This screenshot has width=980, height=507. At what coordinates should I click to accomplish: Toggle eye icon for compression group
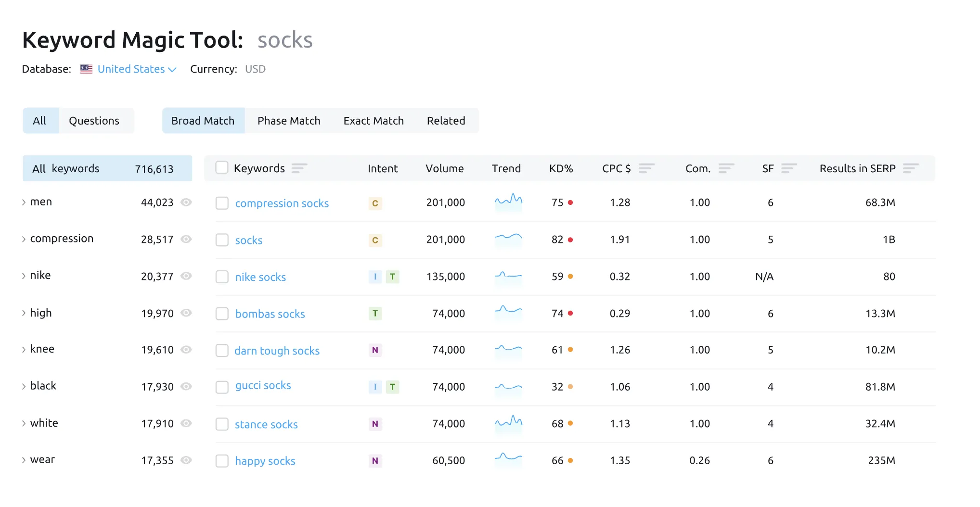pyautogui.click(x=186, y=239)
